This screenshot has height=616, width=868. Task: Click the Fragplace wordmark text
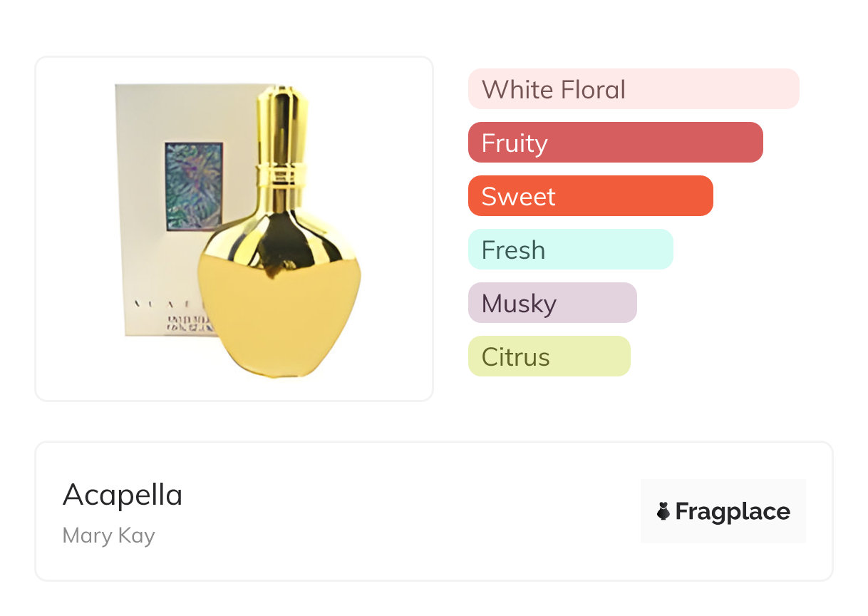coord(733,511)
